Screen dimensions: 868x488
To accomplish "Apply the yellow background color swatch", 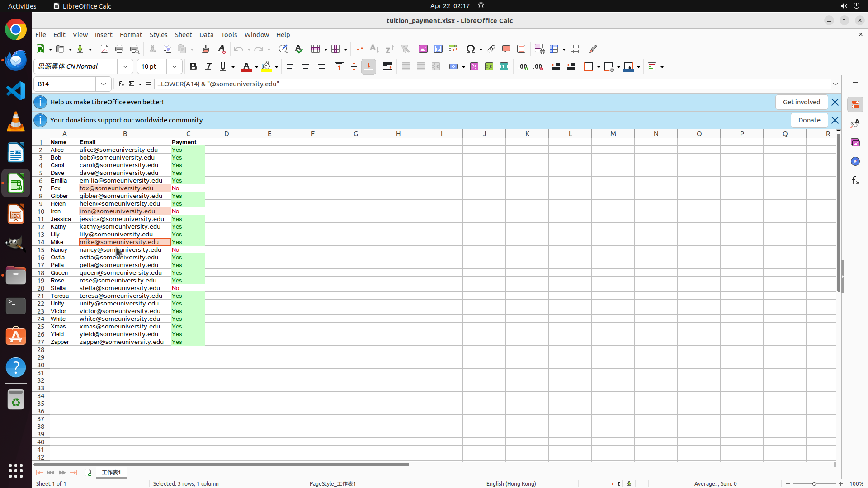I will click(x=266, y=66).
